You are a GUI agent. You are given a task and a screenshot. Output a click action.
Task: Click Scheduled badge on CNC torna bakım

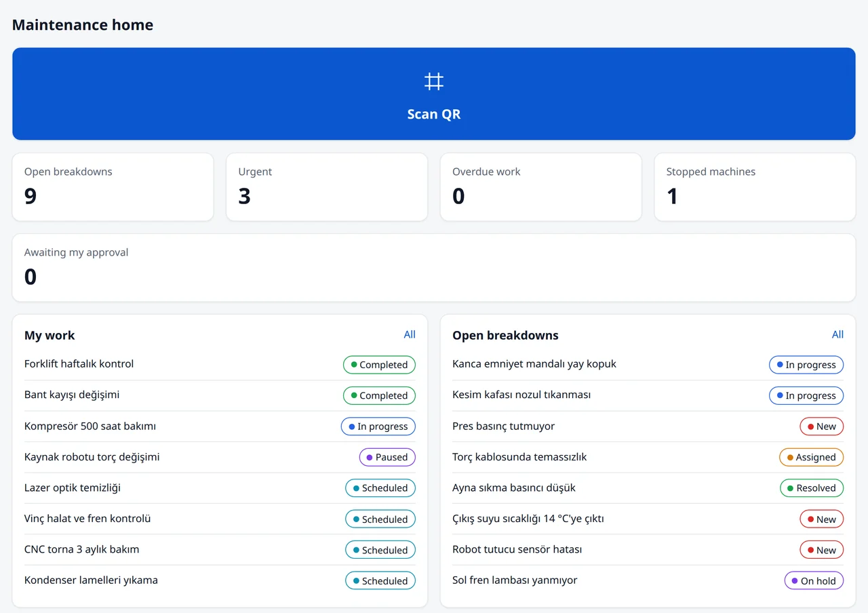(x=380, y=550)
